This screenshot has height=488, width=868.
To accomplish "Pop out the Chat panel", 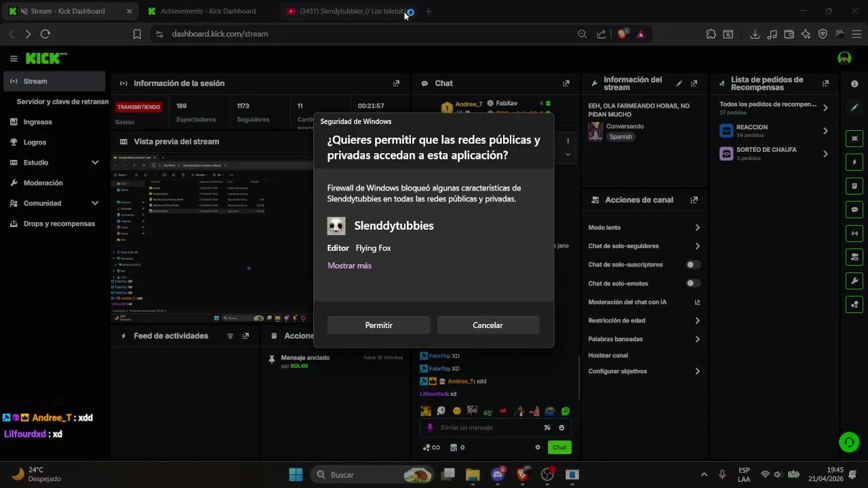I will 566,83.
